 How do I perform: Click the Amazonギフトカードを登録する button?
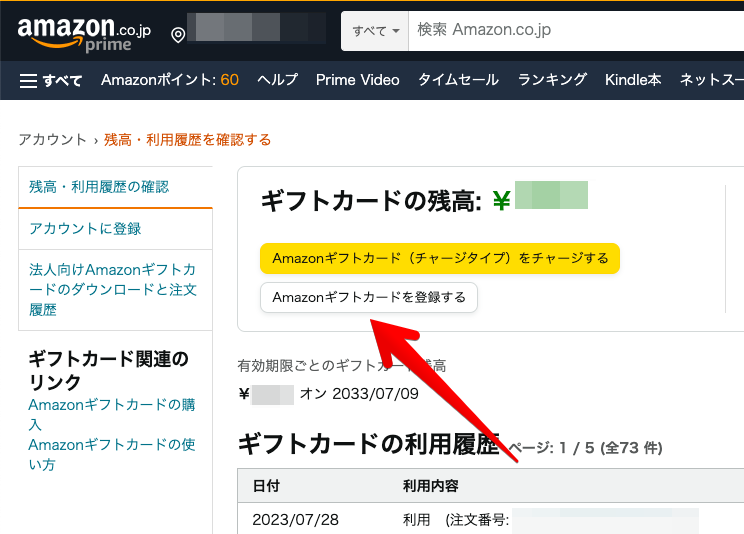click(369, 298)
